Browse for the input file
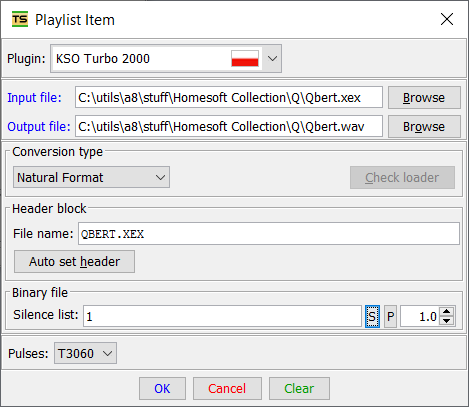Image resolution: width=469 pixels, height=407 pixels. 424,98
